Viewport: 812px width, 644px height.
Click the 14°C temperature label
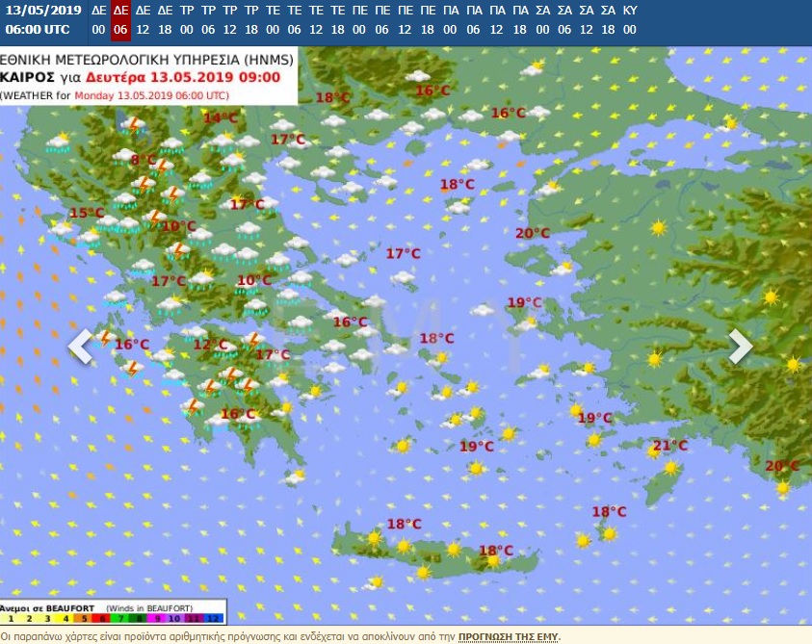click(220, 117)
